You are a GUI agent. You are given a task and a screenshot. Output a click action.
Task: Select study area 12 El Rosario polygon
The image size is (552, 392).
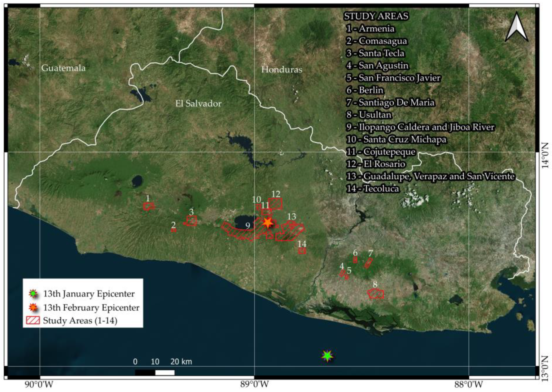tap(275, 203)
